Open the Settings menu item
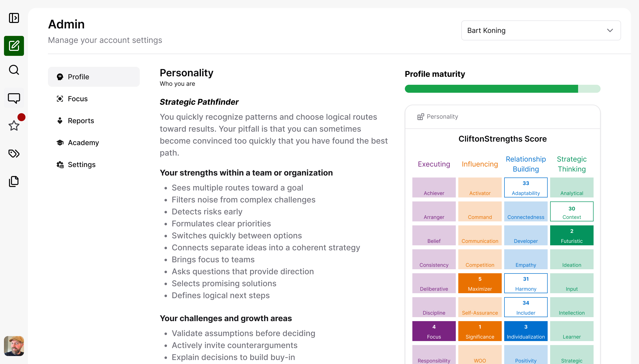Image resolution: width=639 pixels, height=364 pixels. click(82, 165)
